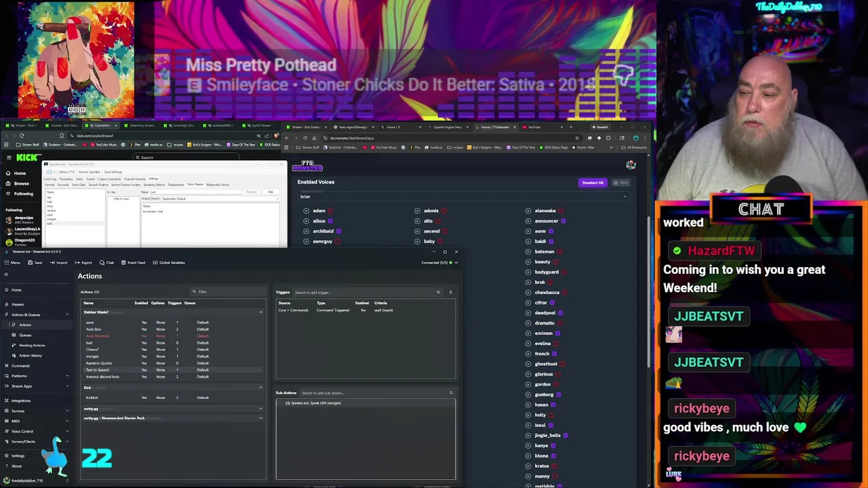Viewport: 868px width, 488px height.
Task: Preview the announcer voice play icon
Action: (x=528, y=221)
